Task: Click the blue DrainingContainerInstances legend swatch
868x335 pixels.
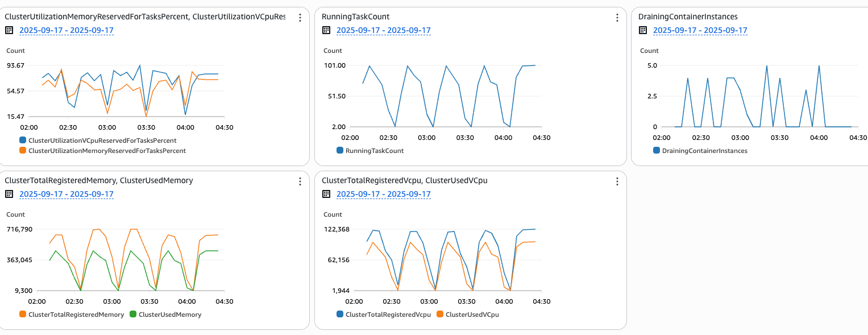Action: [x=657, y=151]
